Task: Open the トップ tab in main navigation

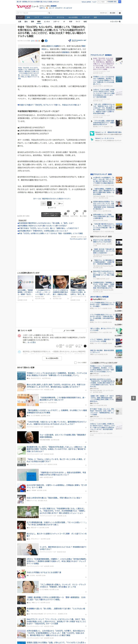Action: coord(20,17)
